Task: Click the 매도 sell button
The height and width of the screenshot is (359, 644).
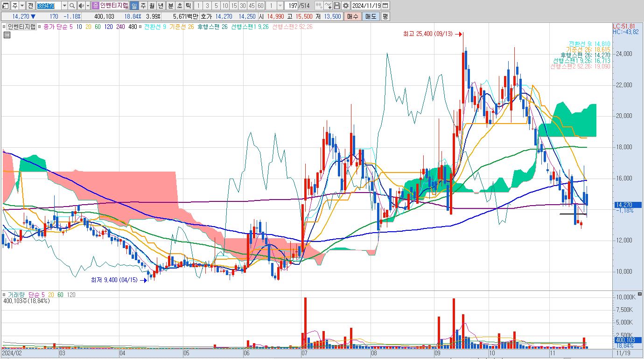Action: click(x=371, y=16)
